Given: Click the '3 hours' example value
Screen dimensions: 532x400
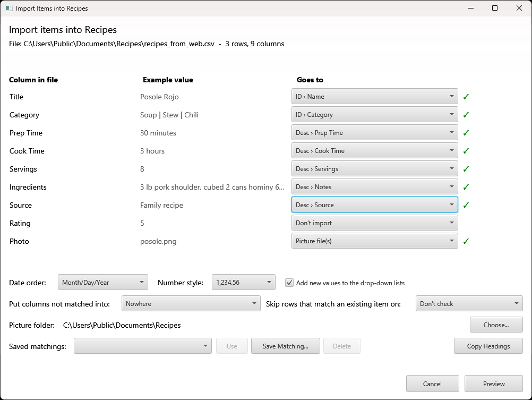Looking at the screenshot, I should [152, 151].
